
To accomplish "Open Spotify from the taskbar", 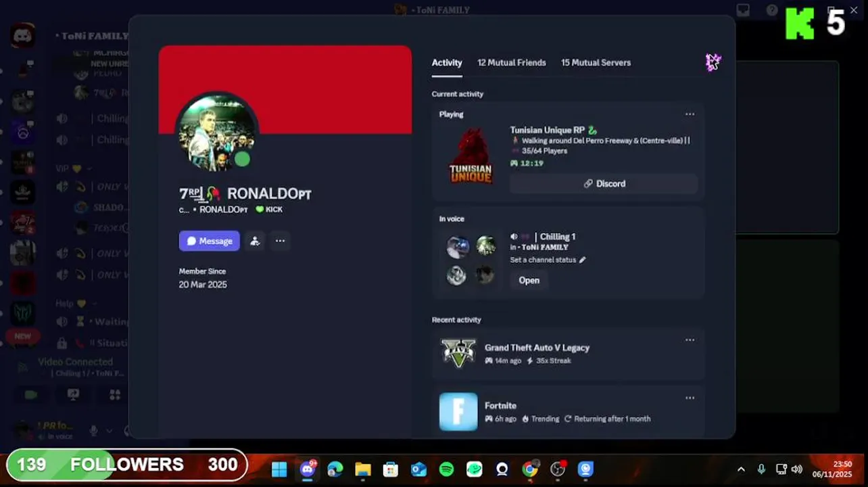I will pyautogui.click(x=446, y=469).
